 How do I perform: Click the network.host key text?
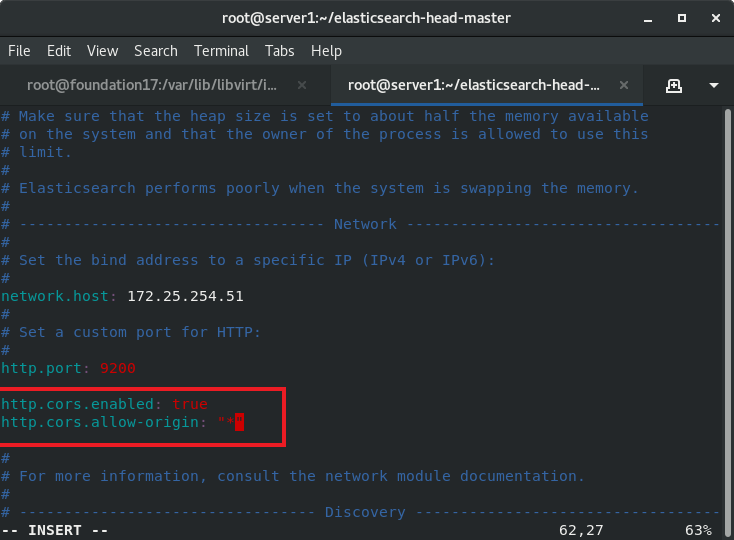tap(55, 296)
